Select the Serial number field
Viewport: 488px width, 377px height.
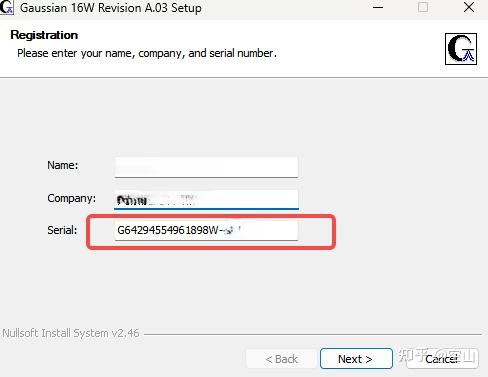206,231
